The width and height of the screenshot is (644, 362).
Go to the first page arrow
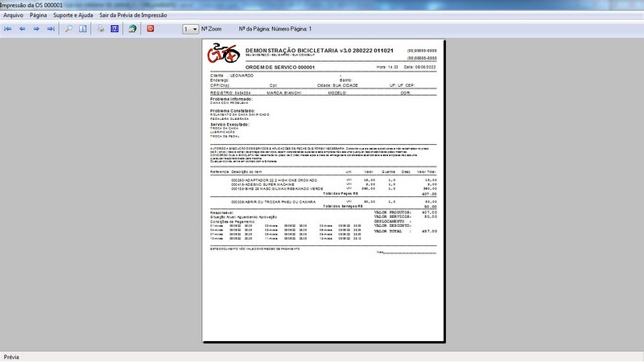(8, 29)
